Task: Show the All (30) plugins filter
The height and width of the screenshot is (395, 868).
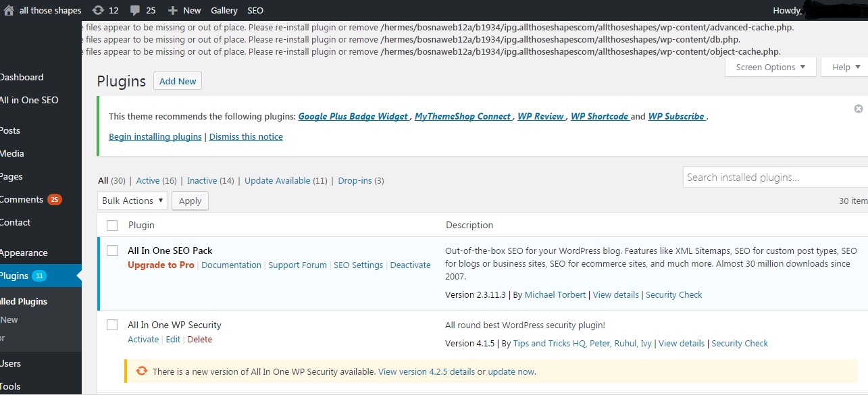Action: point(111,180)
